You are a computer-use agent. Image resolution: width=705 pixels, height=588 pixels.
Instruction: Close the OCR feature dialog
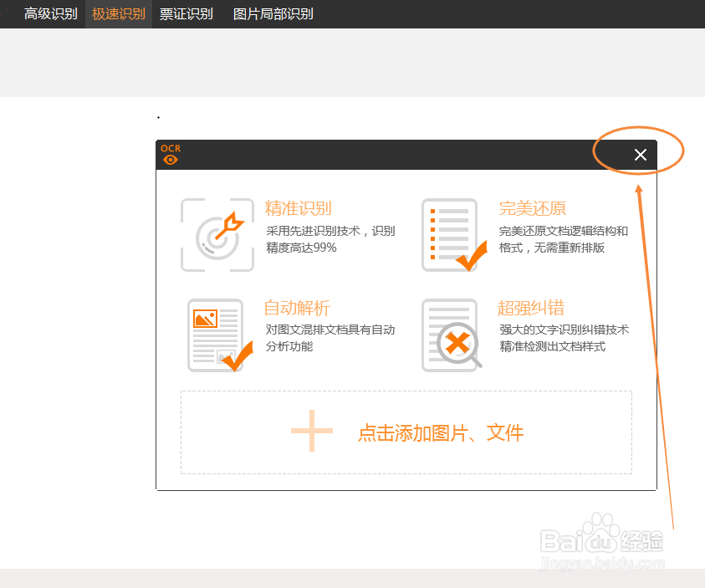pos(641,155)
